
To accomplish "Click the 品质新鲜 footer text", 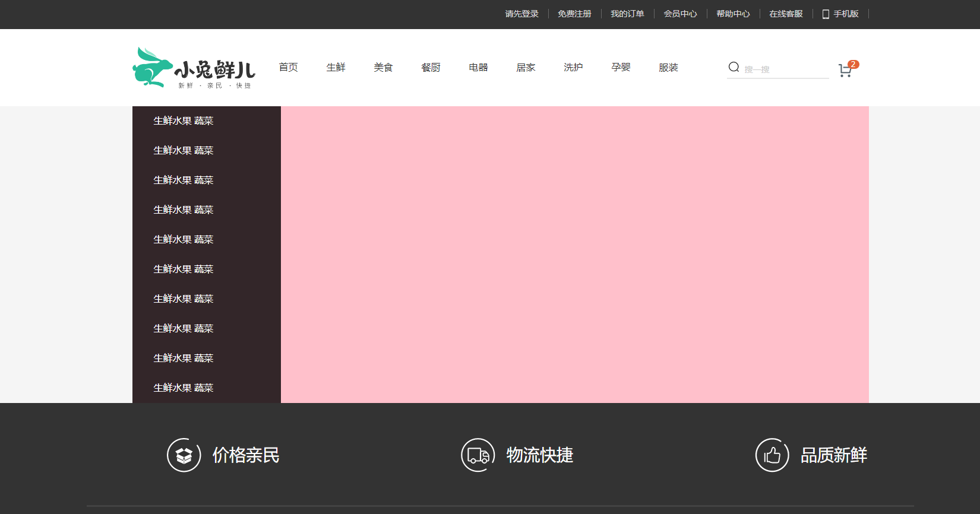I will tap(834, 455).
